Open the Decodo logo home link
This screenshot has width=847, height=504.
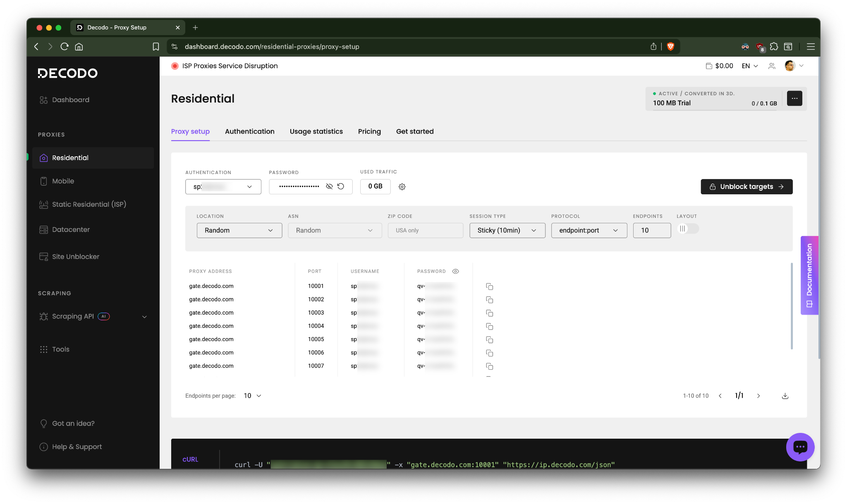tap(68, 73)
